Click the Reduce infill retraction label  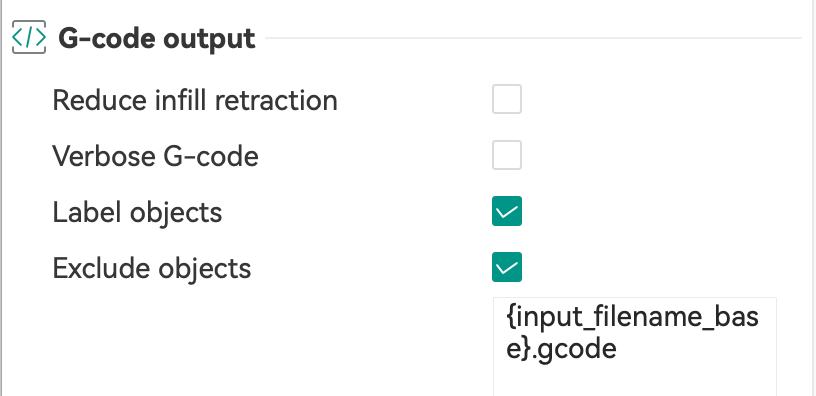pyautogui.click(x=195, y=100)
